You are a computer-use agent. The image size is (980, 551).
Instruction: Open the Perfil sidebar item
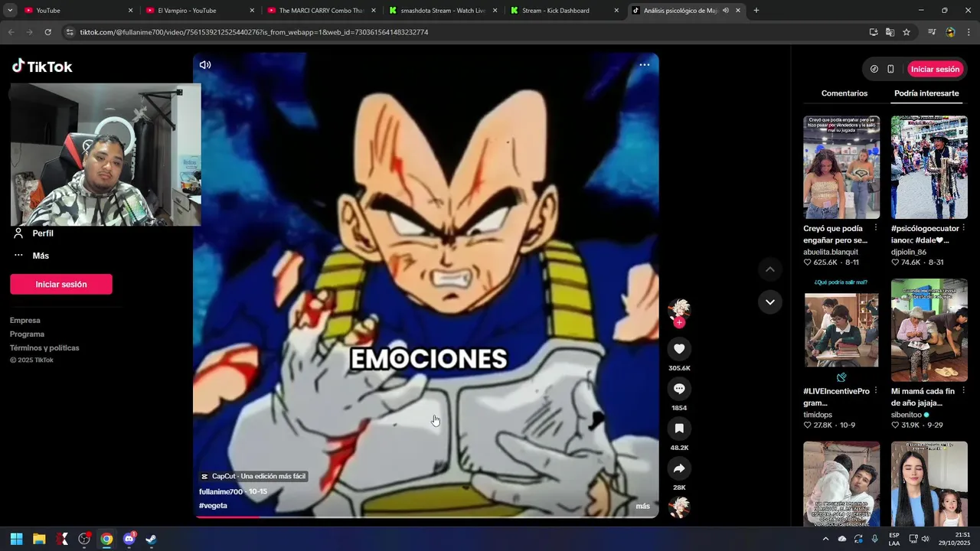32,233
